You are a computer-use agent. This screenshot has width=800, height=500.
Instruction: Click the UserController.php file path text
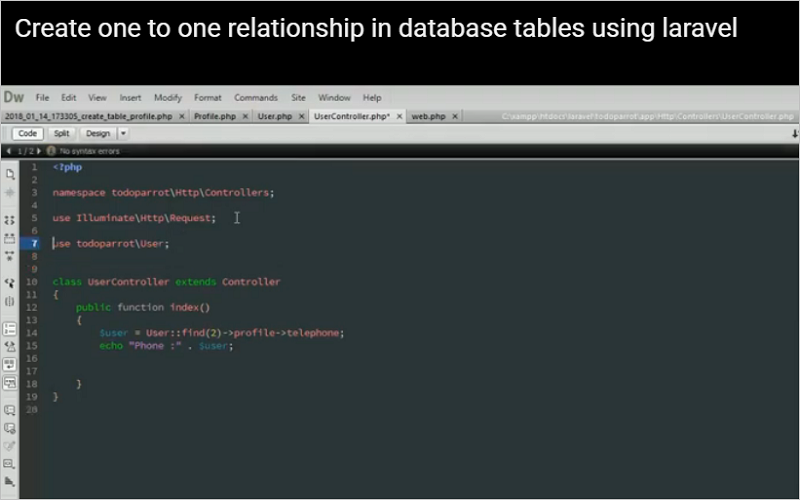pos(647,116)
